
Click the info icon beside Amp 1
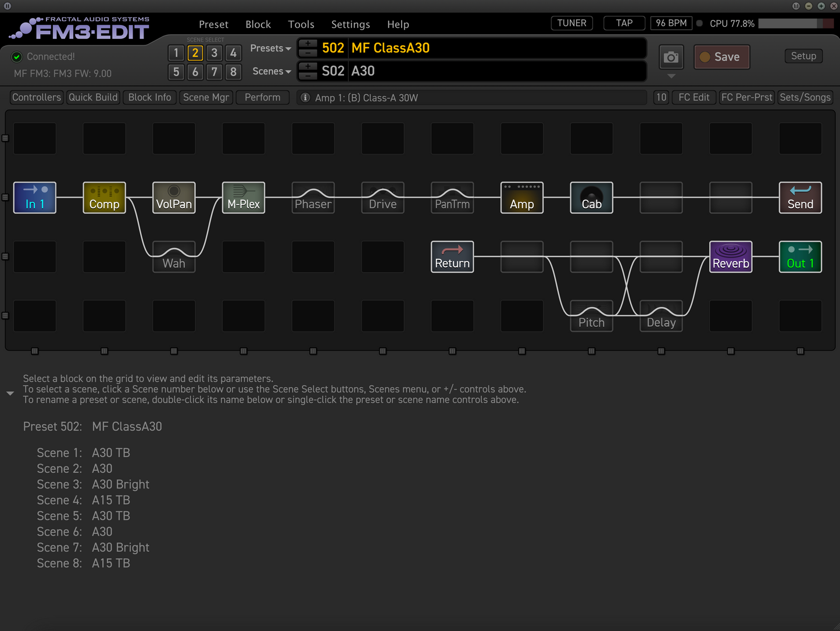coord(305,98)
